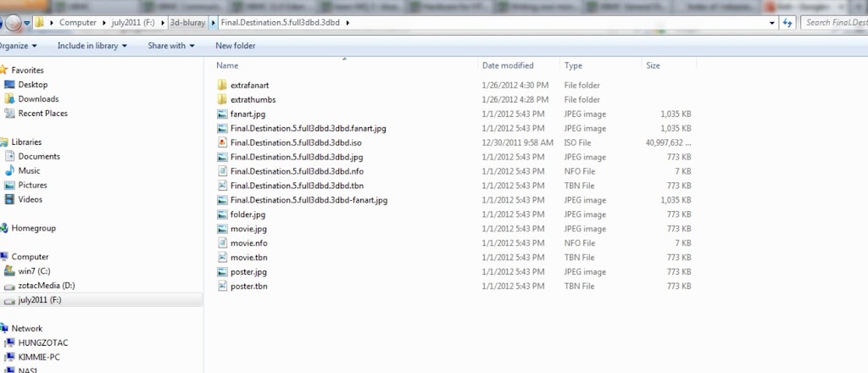Click the 40,997,632 size value
The image size is (868, 373).
pyautogui.click(x=668, y=142)
